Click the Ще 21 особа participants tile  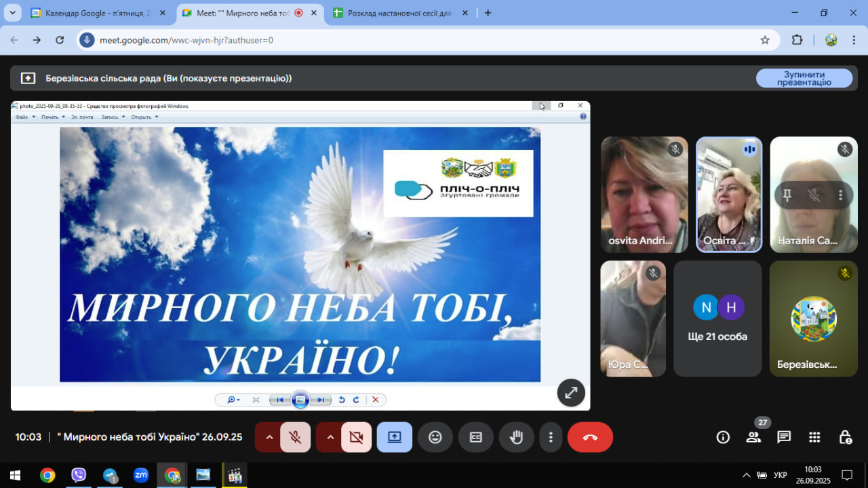click(717, 319)
